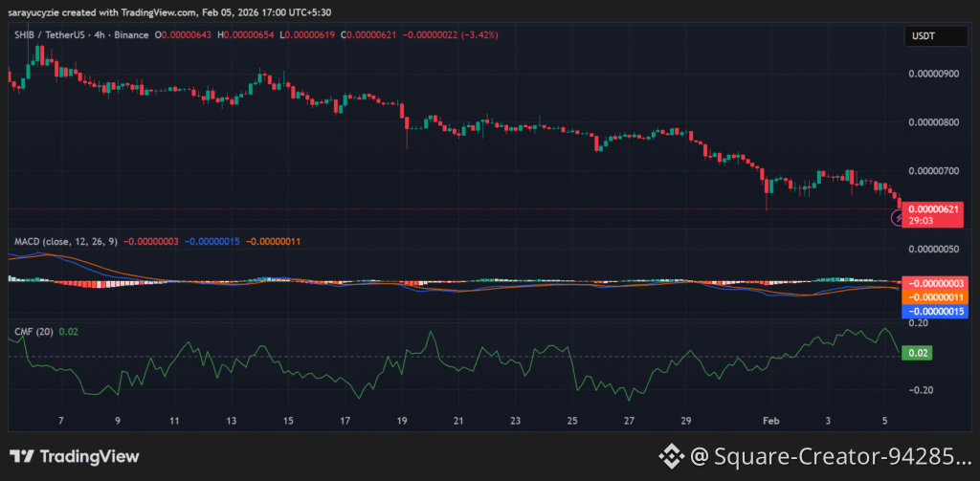
Task: Click the 29 date label on time axis
Action: coord(685,421)
